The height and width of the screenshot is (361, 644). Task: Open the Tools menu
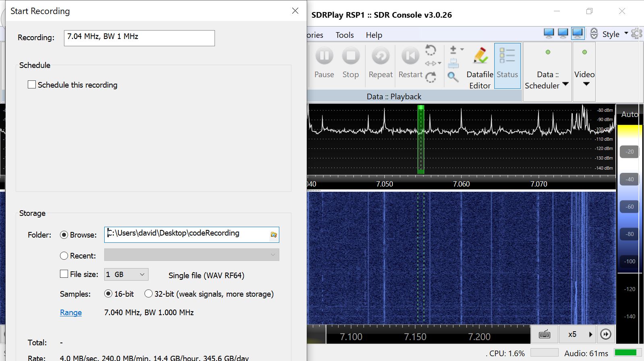click(345, 35)
